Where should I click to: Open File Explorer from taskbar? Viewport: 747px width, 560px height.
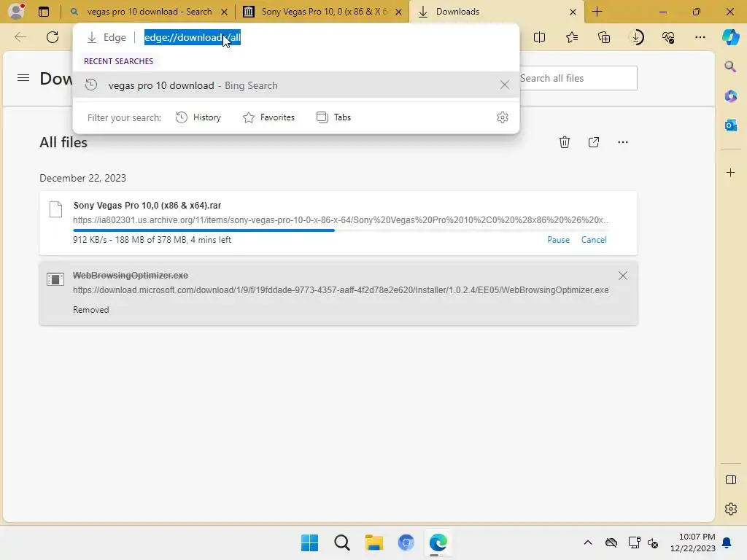pyautogui.click(x=374, y=542)
